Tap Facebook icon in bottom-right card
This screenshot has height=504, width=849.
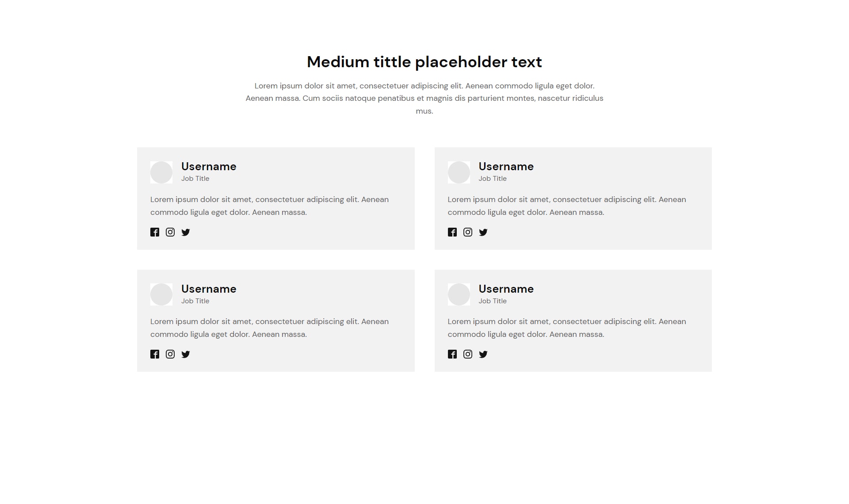(452, 354)
